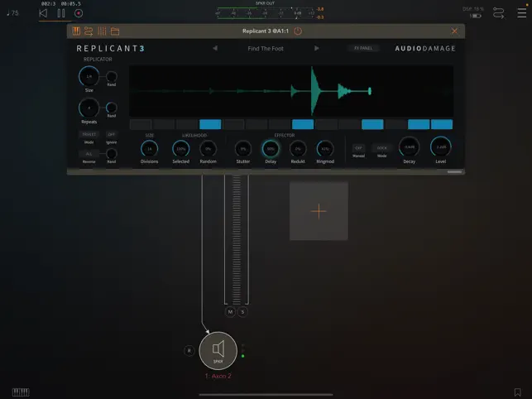
Task: Disable the eighth lit step cell
Action: (303, 124)
